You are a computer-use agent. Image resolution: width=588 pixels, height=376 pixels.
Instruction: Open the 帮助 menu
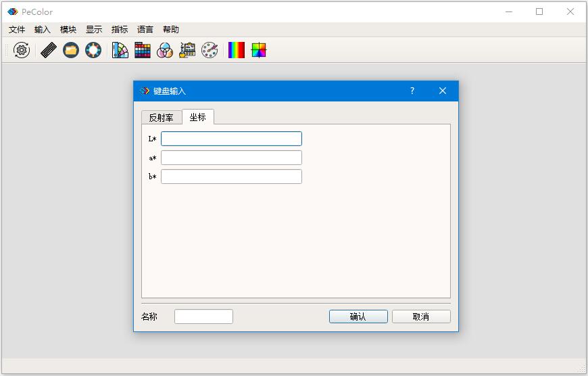click(x=171, y=29)
